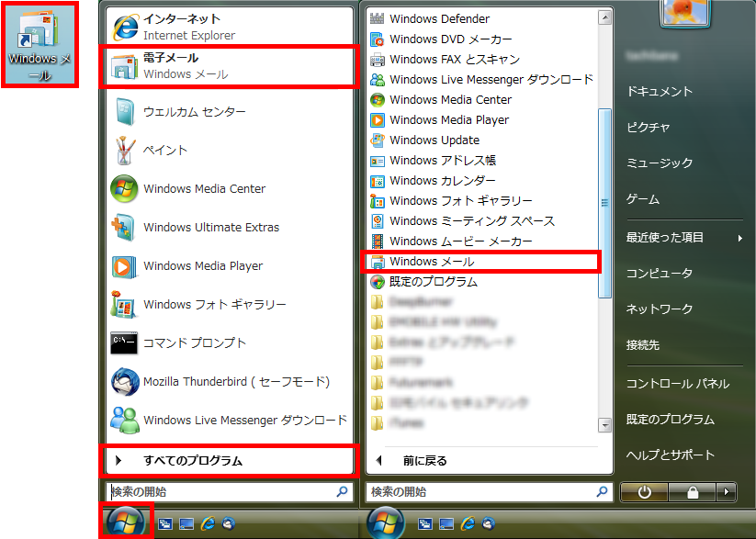
Task: Click the programs list scrollbar down arrow
Action: click(x=604, y=425)
